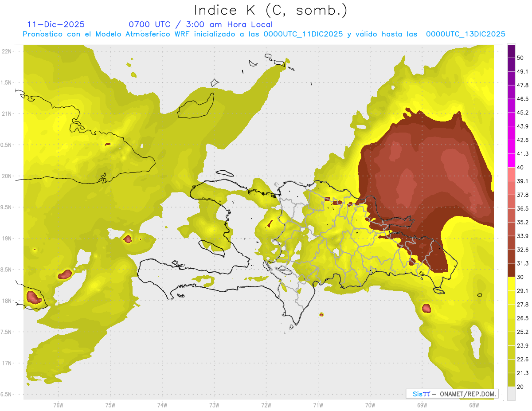Click the '41.3' color scale value

click(x=523, y=154)
